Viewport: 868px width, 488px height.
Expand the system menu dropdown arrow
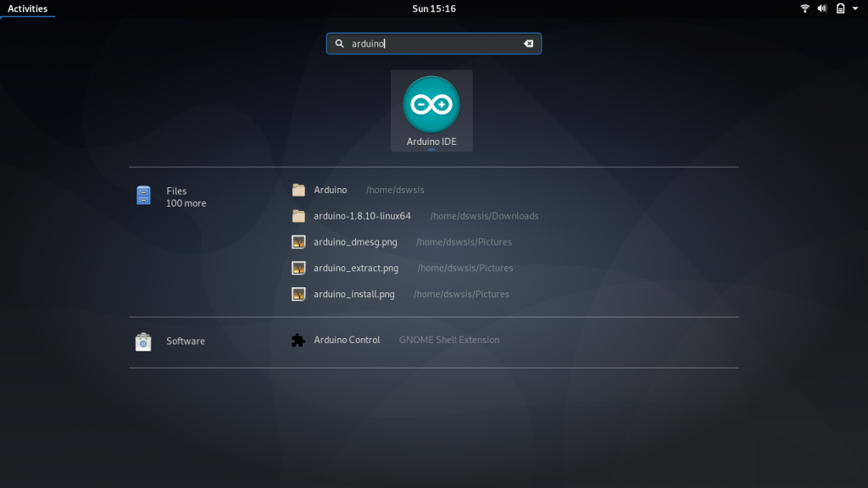[x=854, y=8]
